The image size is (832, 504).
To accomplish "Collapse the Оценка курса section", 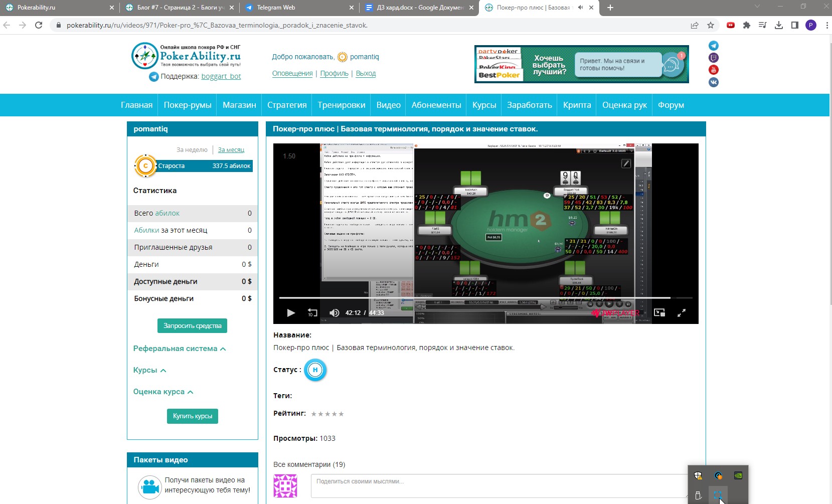I will [x=163, y=392].
